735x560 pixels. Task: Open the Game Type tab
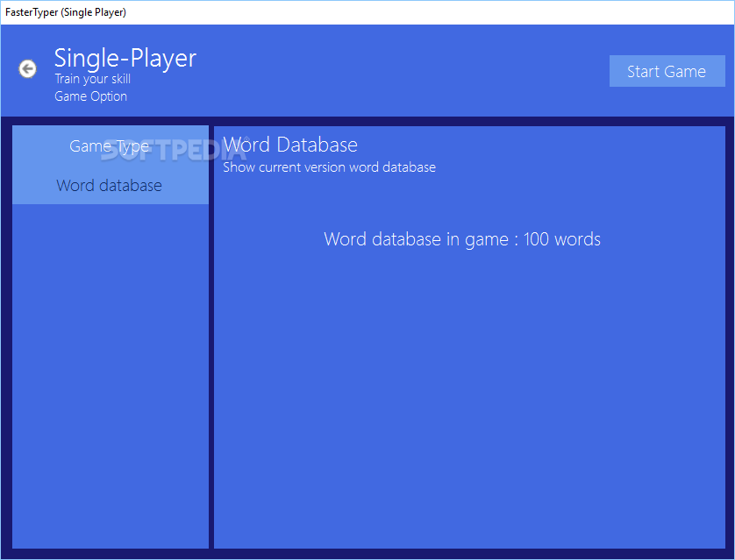coord(110,145)
